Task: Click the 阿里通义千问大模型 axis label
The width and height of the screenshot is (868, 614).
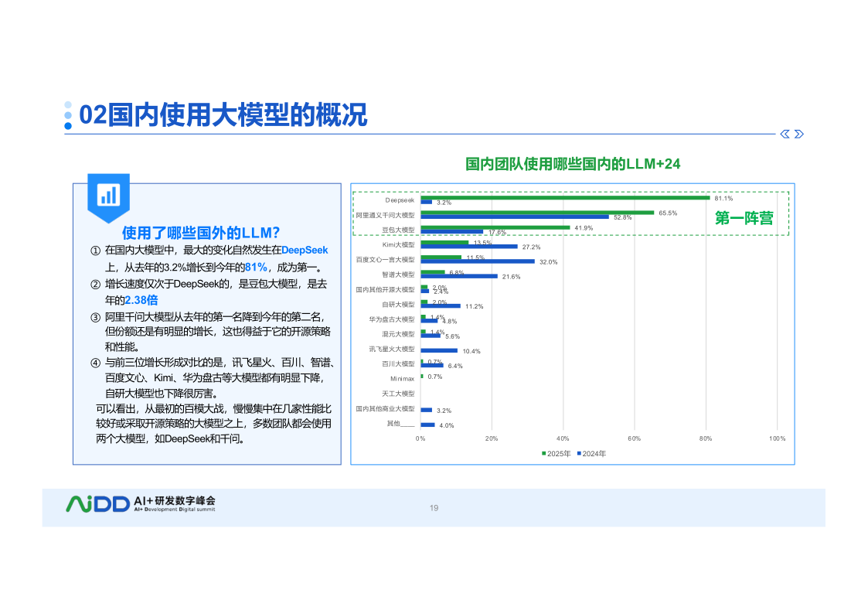Action: [385, 216]
